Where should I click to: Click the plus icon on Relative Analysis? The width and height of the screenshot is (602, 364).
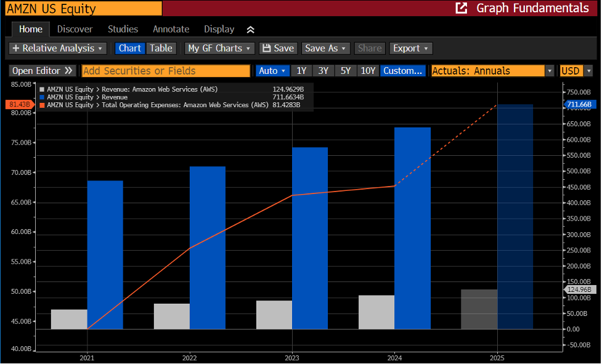[x=16, y=48]
